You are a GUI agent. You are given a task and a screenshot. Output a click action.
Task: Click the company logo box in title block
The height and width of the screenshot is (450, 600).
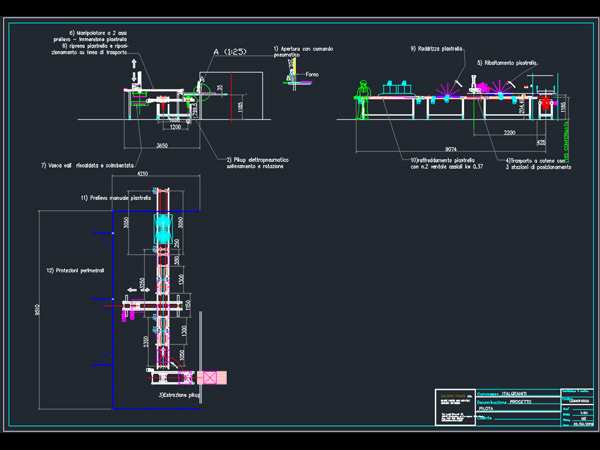click(x=455, y=407)
